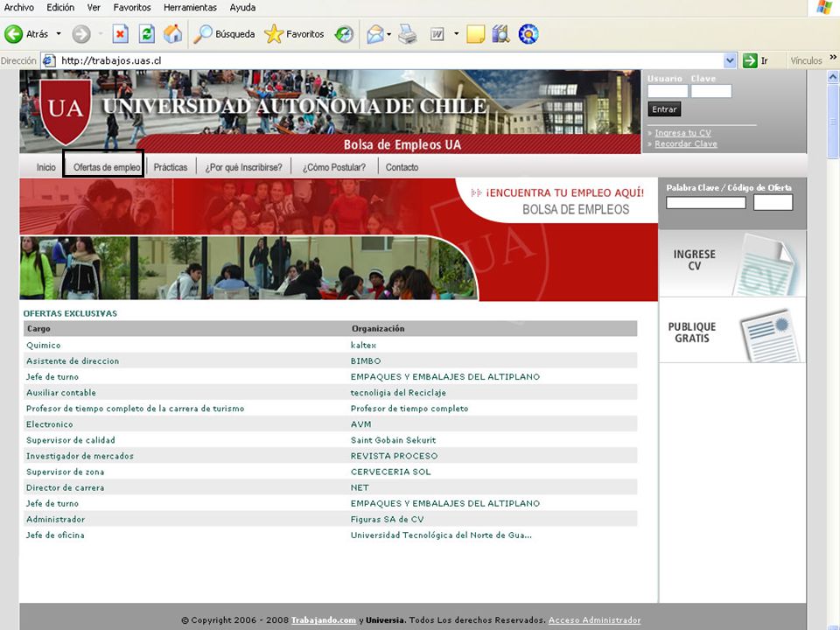Screen dimensions: 840x630
Task: Focus the Palabra Clave search field
Action: [x=705, y=202]
